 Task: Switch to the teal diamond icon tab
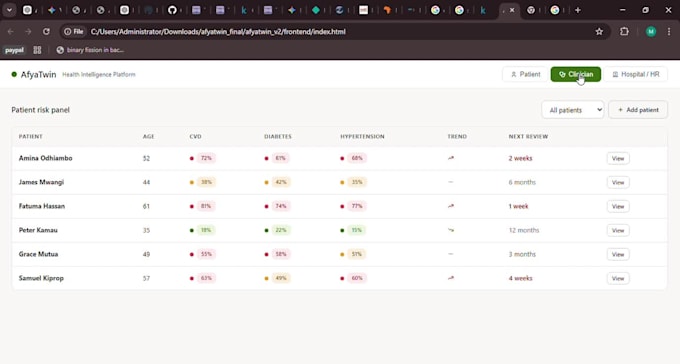316,10
